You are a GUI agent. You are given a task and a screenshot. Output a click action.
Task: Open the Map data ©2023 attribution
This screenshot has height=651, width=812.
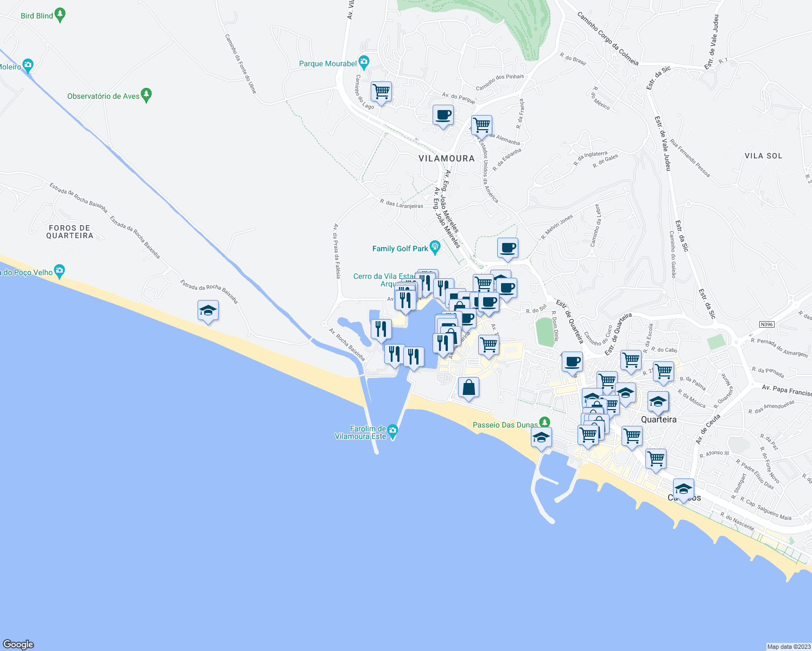788,647
